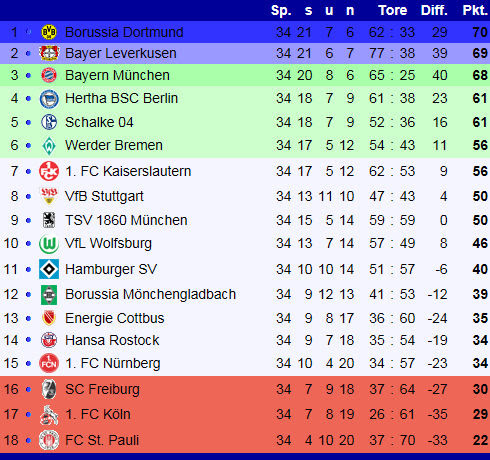Open the Borussia Mönchengladbach team link
Viewport: 490px width, 460px height.
pos(151,294)
